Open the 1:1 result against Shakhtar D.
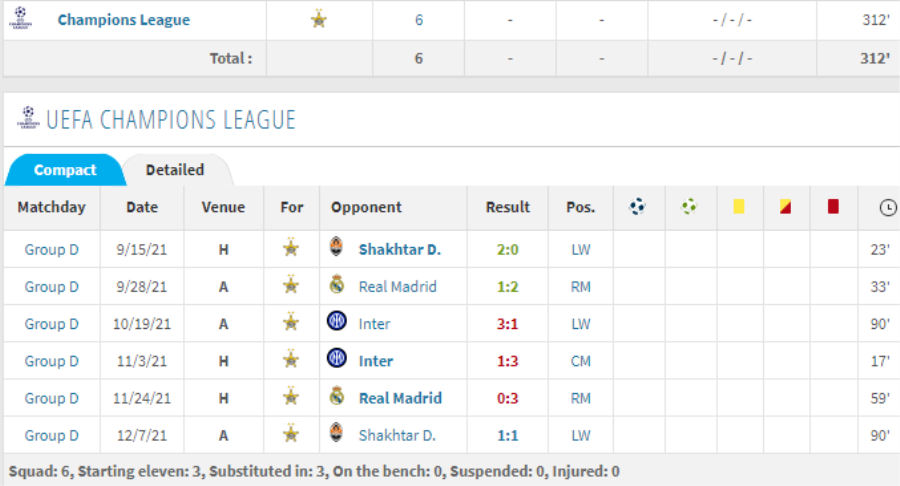Screen dimensions: 900x486 (x=507, y=435)
